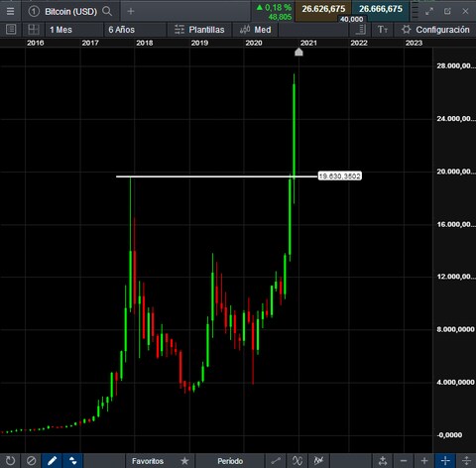Click the 0,18 % change indicator
Image resolution: width=476 pixels, height=468 pixels.
point(274,8)
